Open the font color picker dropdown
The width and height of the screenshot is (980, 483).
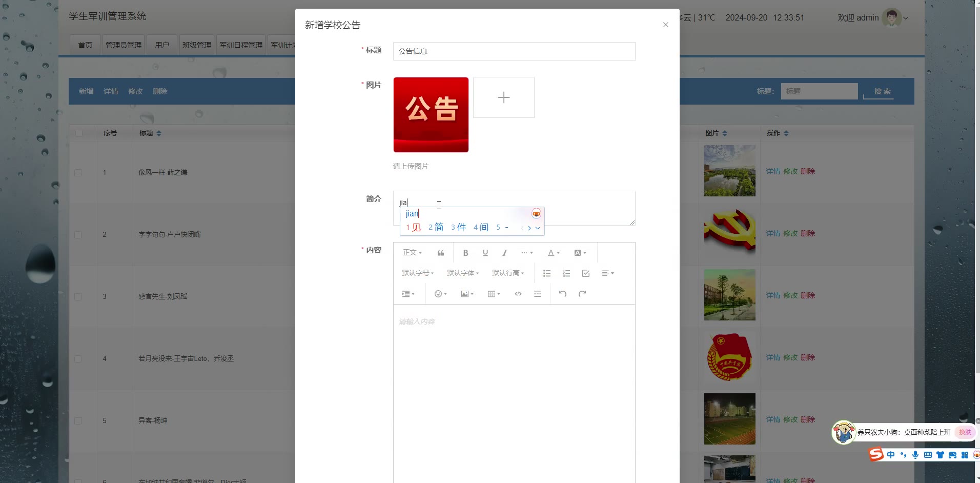pos(554,253)
